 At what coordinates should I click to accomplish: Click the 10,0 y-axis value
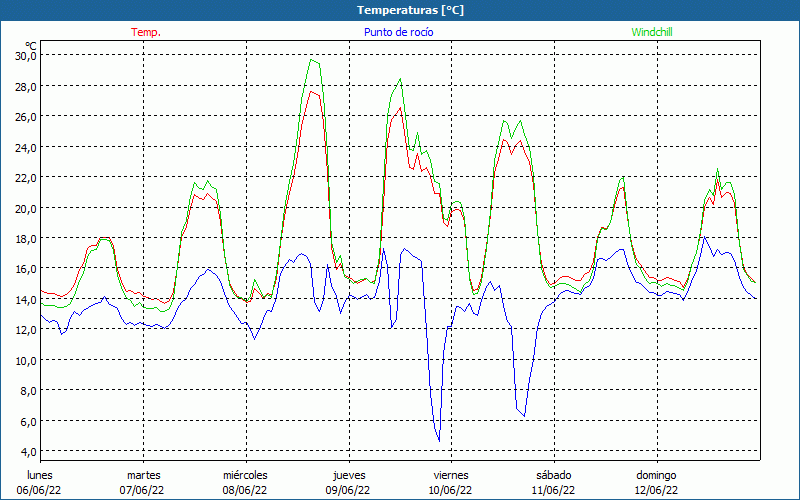tap(26, 360)
